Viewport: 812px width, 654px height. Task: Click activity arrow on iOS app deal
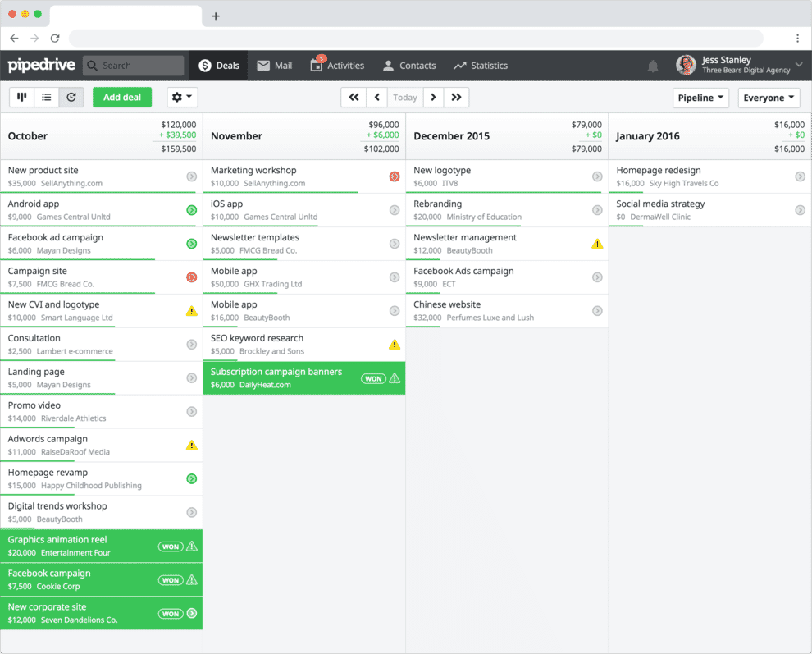pyautogui.click(x=395, y=210)
